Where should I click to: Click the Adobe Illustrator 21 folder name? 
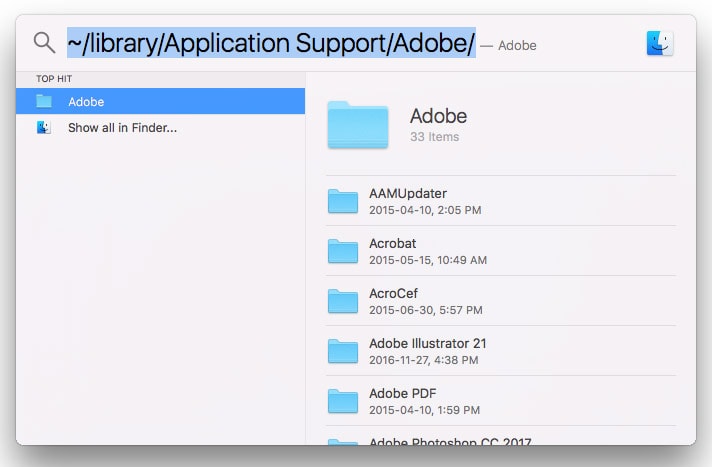pyautogui.click(x=428, y=343)
